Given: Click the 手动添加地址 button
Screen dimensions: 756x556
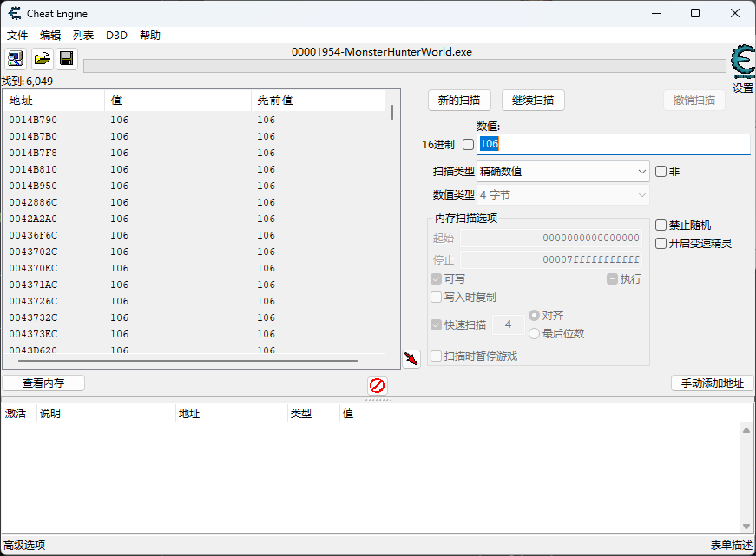Looking at the screenshot, I should point(712,383).
